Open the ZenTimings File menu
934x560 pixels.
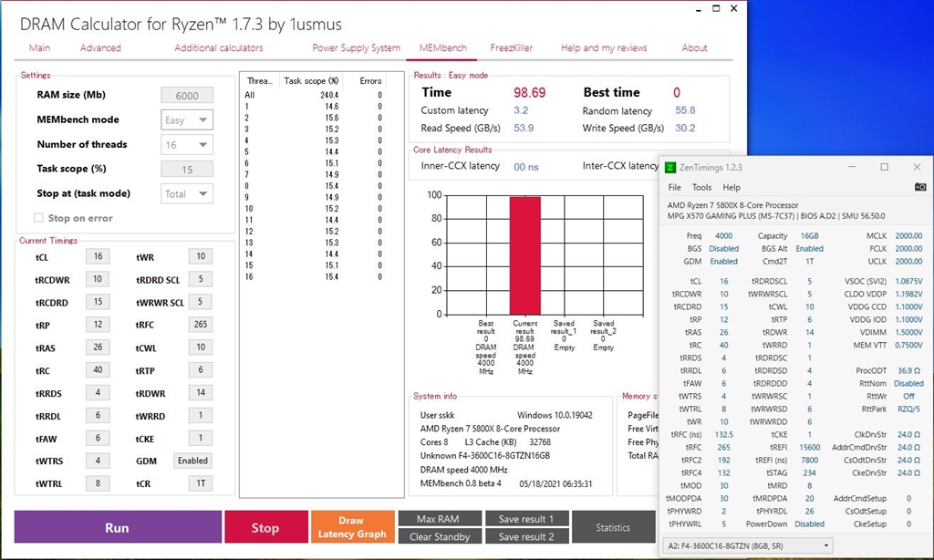point(674,187)
